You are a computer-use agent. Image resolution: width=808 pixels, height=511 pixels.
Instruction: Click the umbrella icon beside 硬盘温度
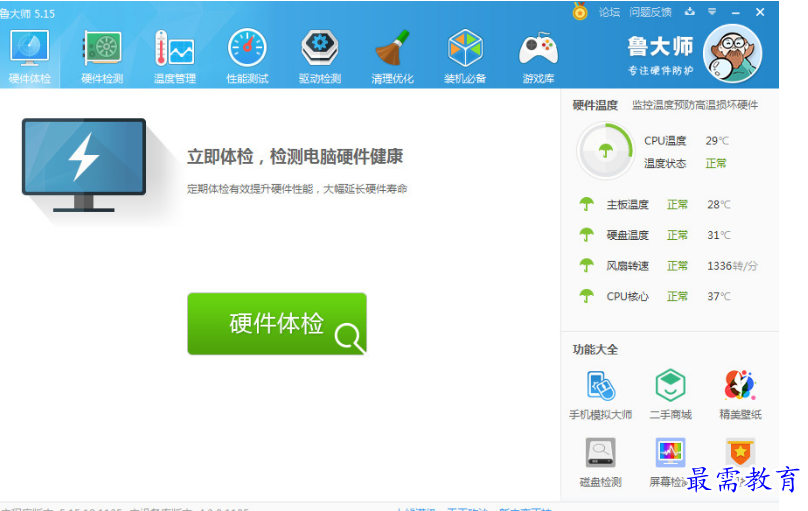(x=586, y=235)
